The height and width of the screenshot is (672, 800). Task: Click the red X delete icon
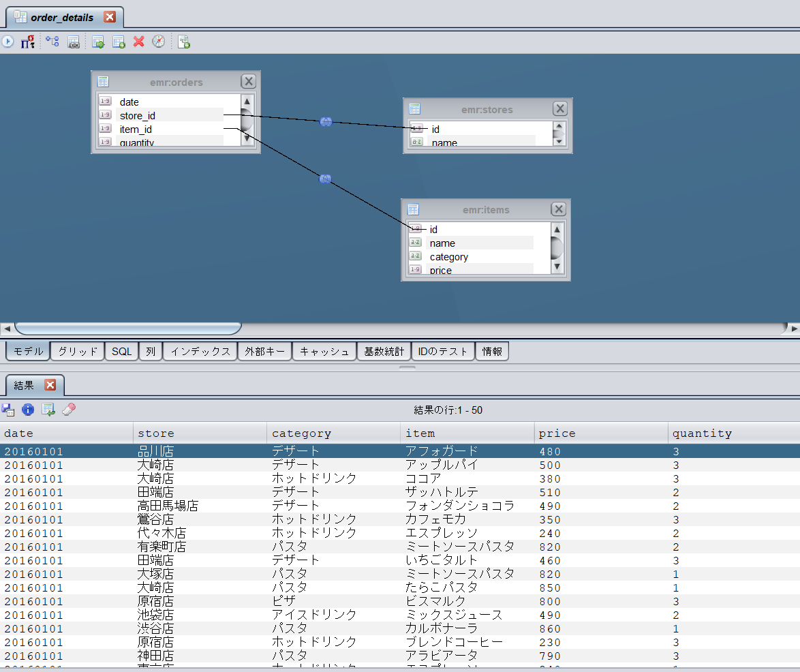click(139, 42)
